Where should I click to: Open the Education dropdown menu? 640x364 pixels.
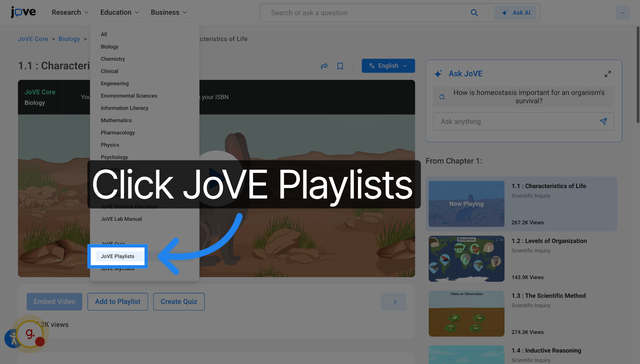pos(119,12)
